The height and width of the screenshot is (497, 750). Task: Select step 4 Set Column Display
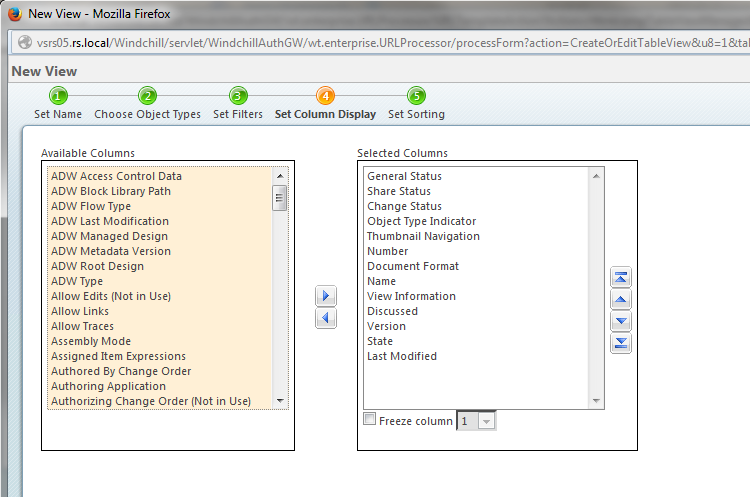tap(325, 103)
